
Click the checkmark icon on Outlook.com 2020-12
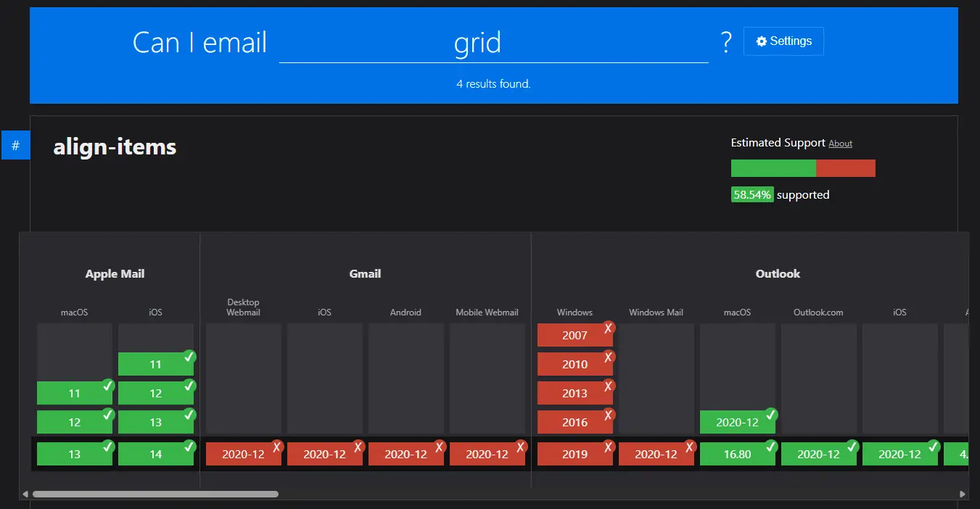tap(852, 447)
